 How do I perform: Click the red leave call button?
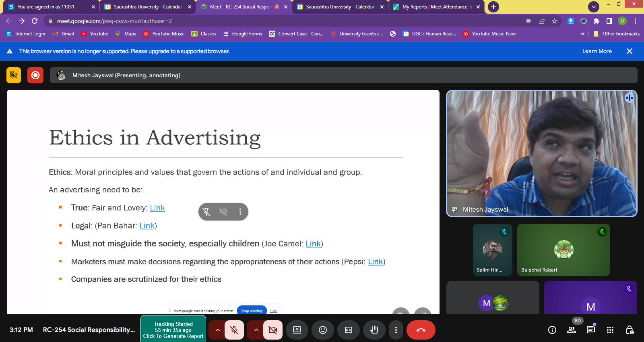point(421,330)
